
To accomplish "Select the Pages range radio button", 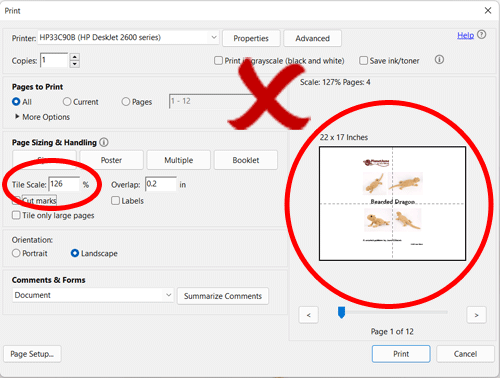I will 126,102.
